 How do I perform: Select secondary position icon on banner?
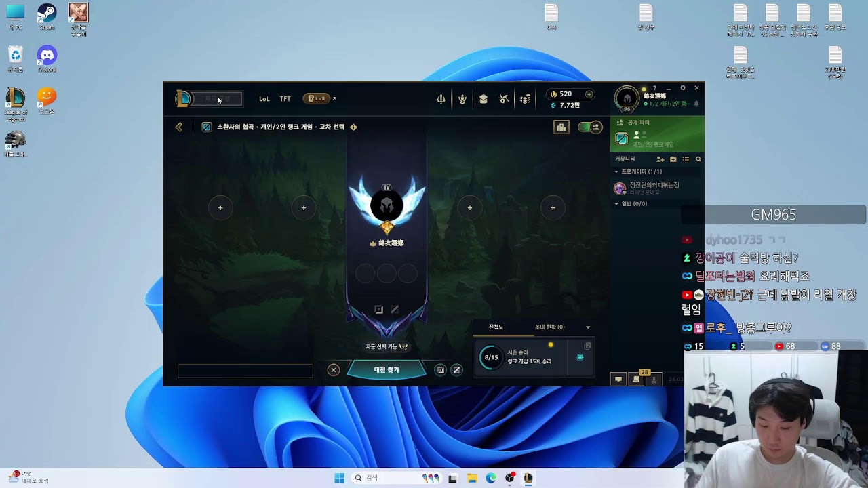tap(395, 310)
